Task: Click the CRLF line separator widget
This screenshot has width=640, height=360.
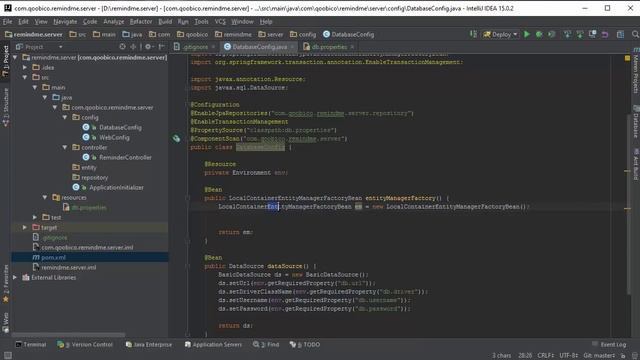Action: (x=546, y=356)
